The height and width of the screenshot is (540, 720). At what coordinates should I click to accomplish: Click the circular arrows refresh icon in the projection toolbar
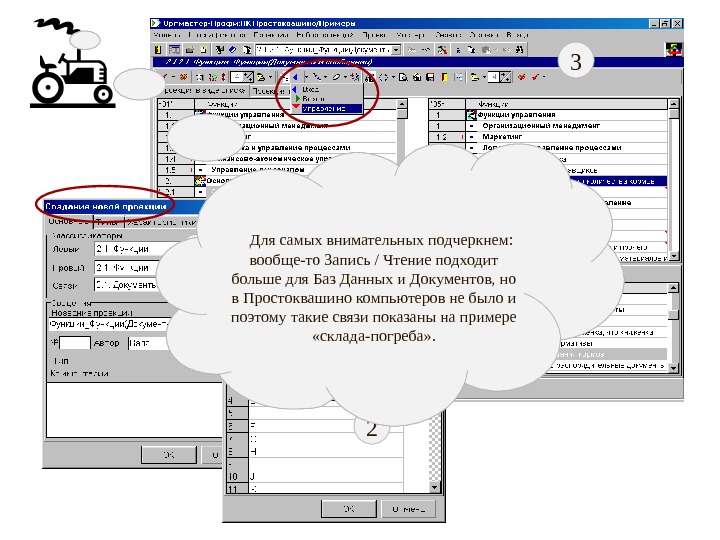(383, 77)
